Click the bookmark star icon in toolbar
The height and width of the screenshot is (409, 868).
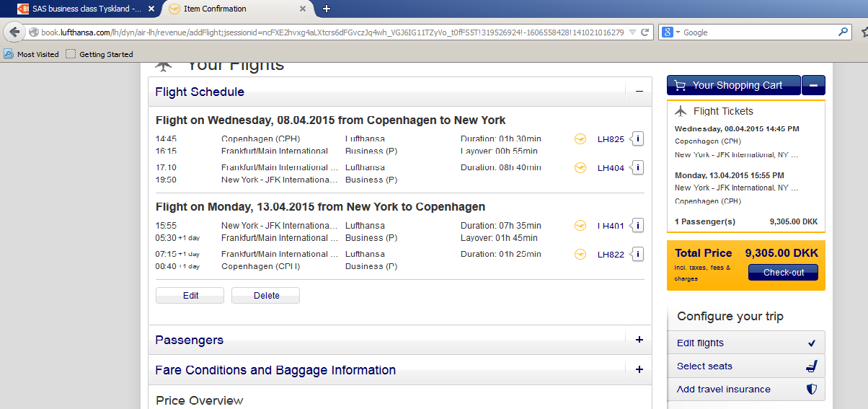pyautogui.click(x=864, y=32)
